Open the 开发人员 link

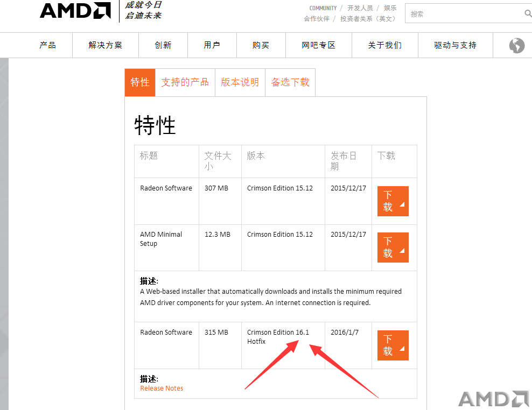pos(360,8)
